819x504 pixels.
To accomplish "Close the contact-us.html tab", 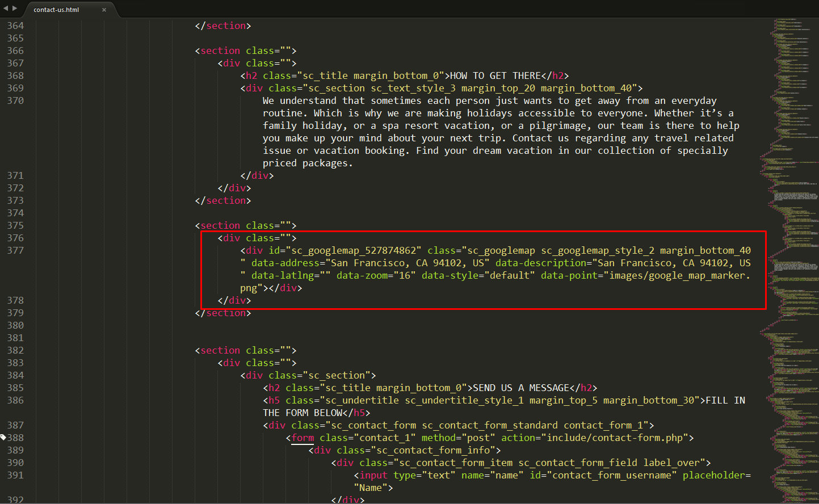I will click(x=104, y=10).
